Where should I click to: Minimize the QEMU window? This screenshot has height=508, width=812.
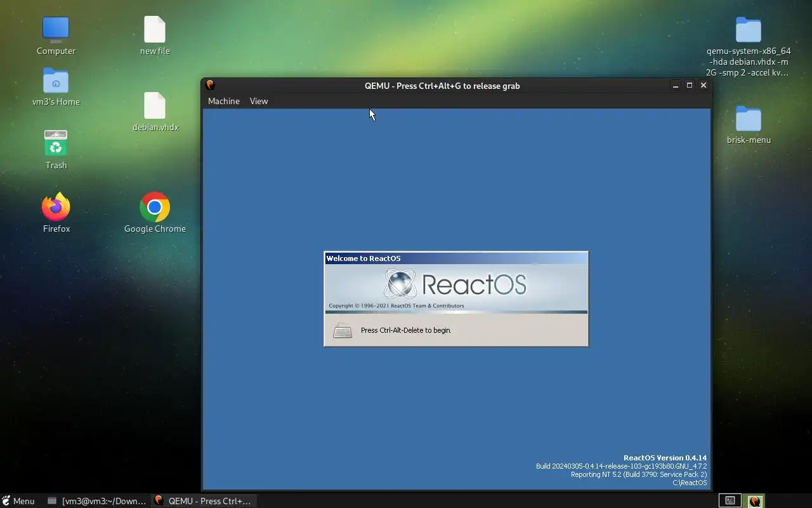pos(676,85)
